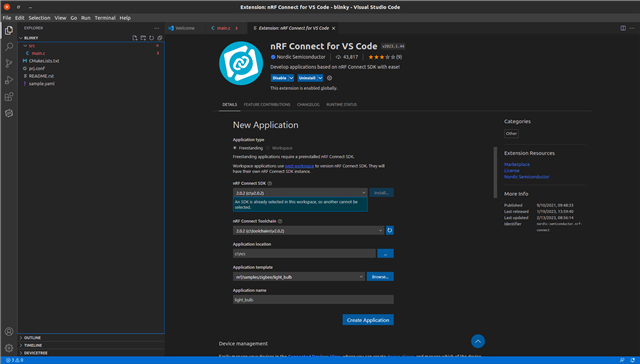
Task: Open the Source Control view
Action: coord(9,63)
